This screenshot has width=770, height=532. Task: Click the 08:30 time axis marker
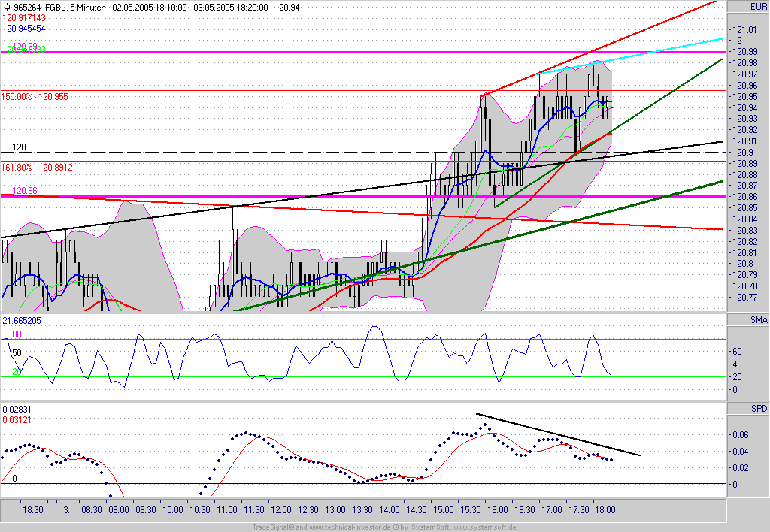[x=92, y=510]
